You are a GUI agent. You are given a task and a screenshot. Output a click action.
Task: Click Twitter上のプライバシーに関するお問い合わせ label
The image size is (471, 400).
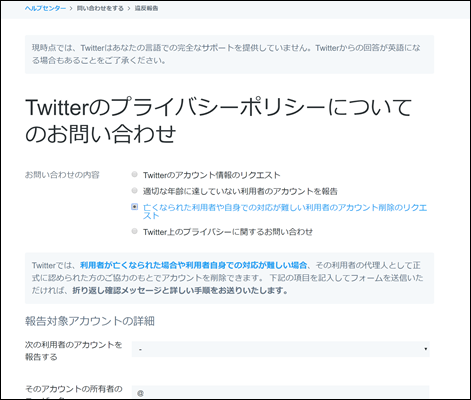228,232
